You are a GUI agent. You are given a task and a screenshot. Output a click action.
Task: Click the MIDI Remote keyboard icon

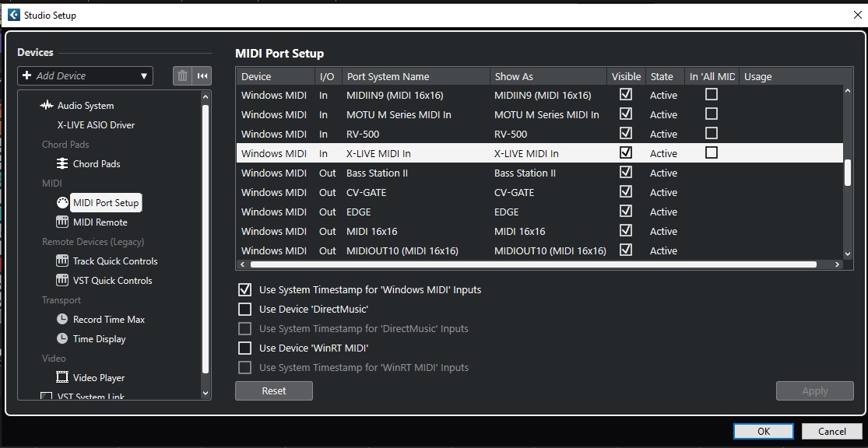pyautogui.click(x=62, y=222)
